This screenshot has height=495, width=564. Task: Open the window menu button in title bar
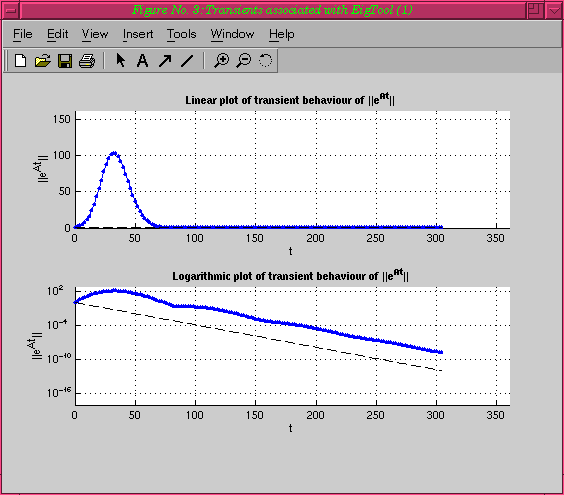(x=10, y=10)
